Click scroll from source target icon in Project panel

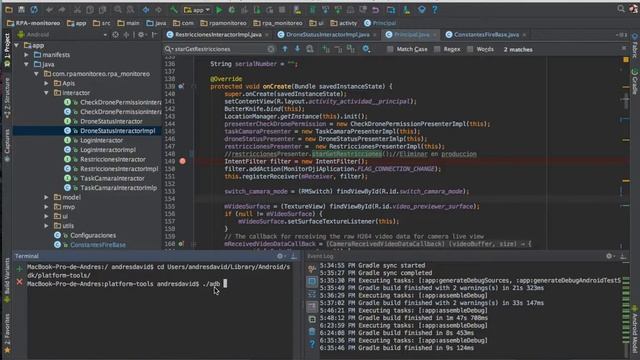tap(116, 35)
